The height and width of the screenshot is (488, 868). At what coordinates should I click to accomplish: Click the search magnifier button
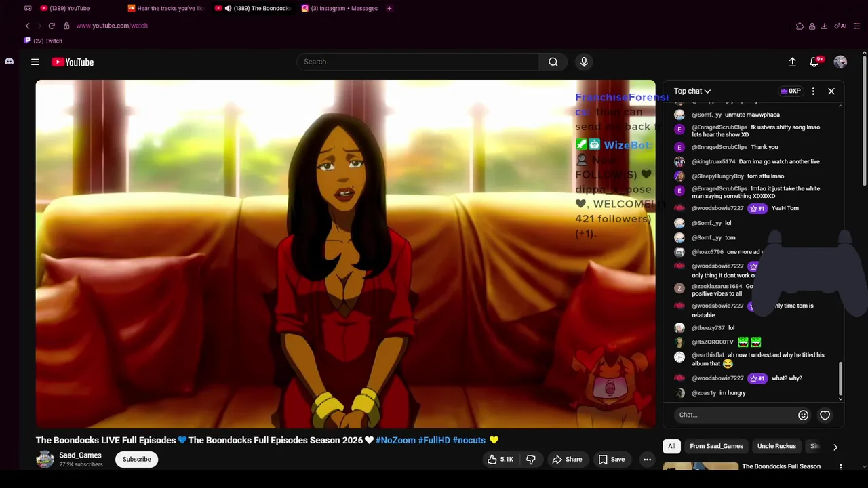click(x=553, y=62)
